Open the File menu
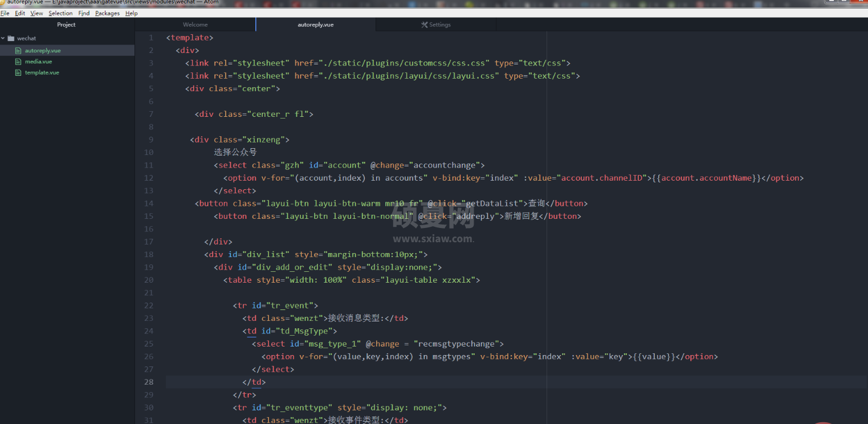 [5, 13]
